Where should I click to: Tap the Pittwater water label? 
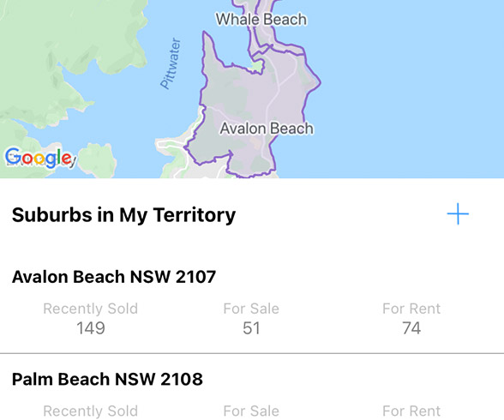(171, 63)
